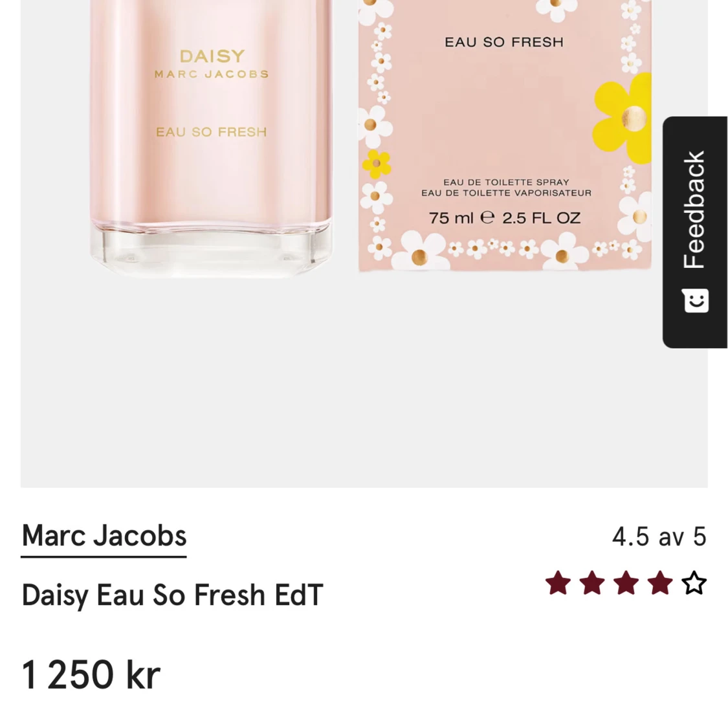Click the 1 250 kr price
Viewport: 728px width, 728px height.
click(91, 674)
